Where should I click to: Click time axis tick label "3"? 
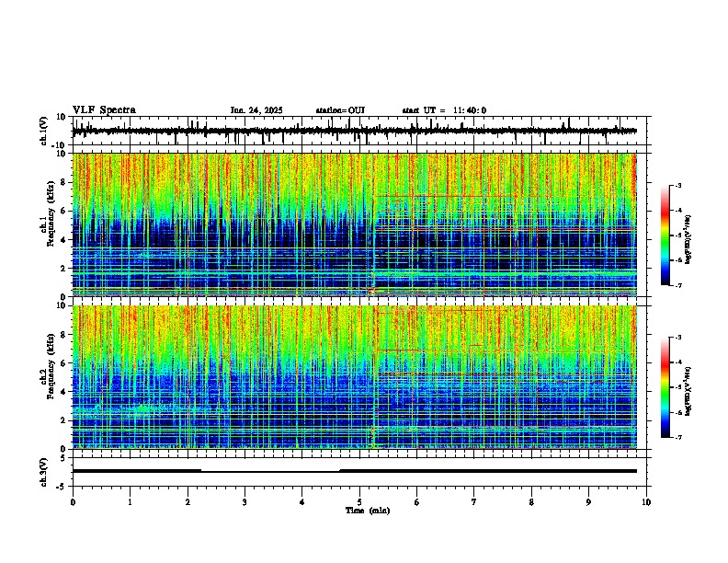(x=245, y=502)
